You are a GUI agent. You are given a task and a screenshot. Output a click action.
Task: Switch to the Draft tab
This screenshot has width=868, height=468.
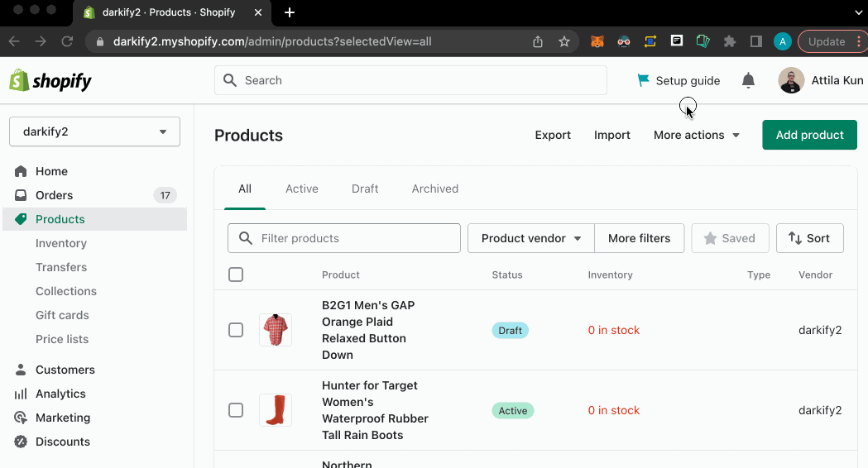(365, 189)
